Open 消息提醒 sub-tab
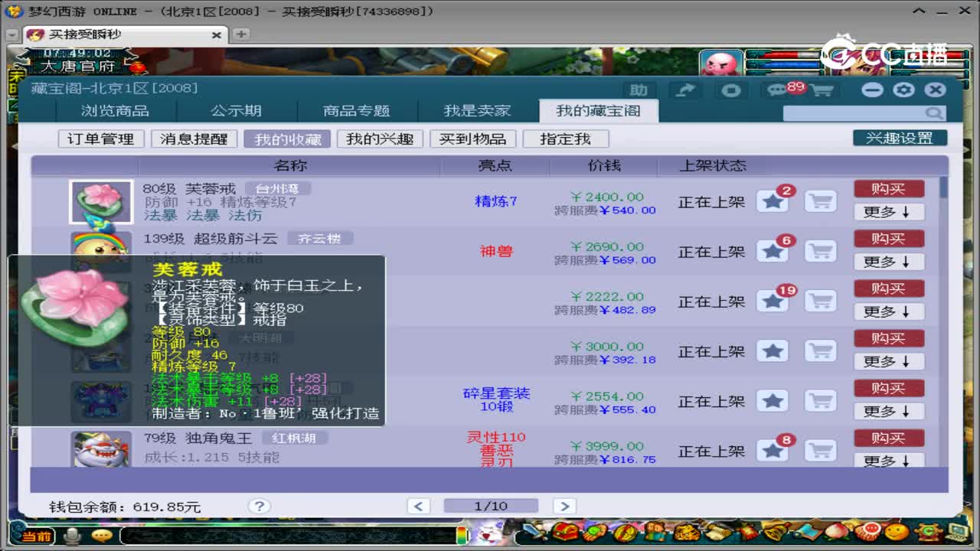This screenshot has width=980, height=551. coord(194,139)
